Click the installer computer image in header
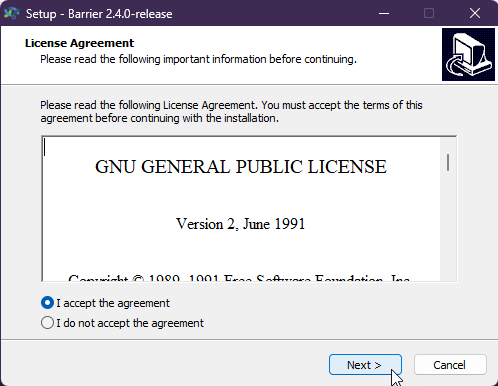498x386 pixels. 468,54
